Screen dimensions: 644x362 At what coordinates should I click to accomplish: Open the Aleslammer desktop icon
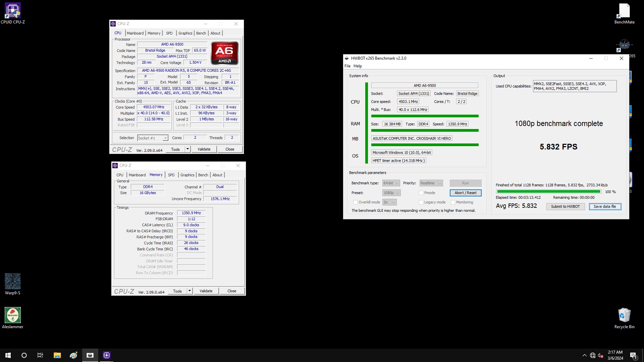pyautogui.click(x=13, y=318)
